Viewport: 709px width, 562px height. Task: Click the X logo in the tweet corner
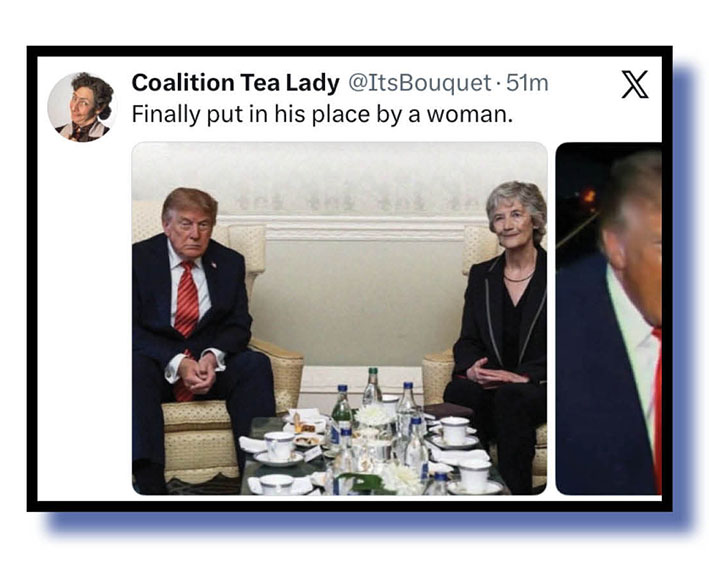click(635, 84)
